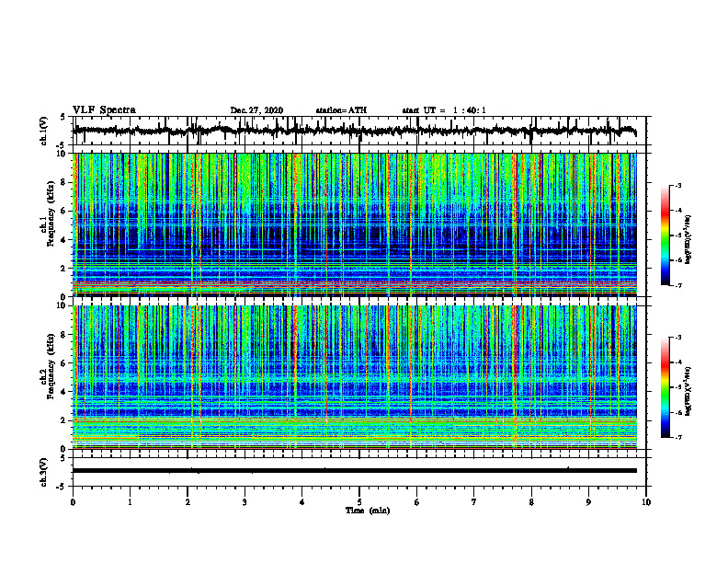Click the "ch.3(V)" waveform axis label

pos(44,472)
